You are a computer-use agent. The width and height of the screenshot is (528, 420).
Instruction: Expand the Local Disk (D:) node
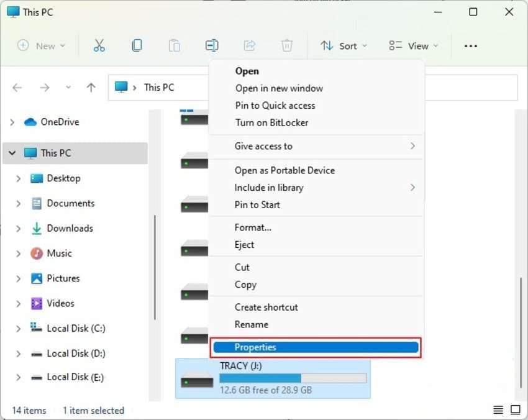click(18, 354)
